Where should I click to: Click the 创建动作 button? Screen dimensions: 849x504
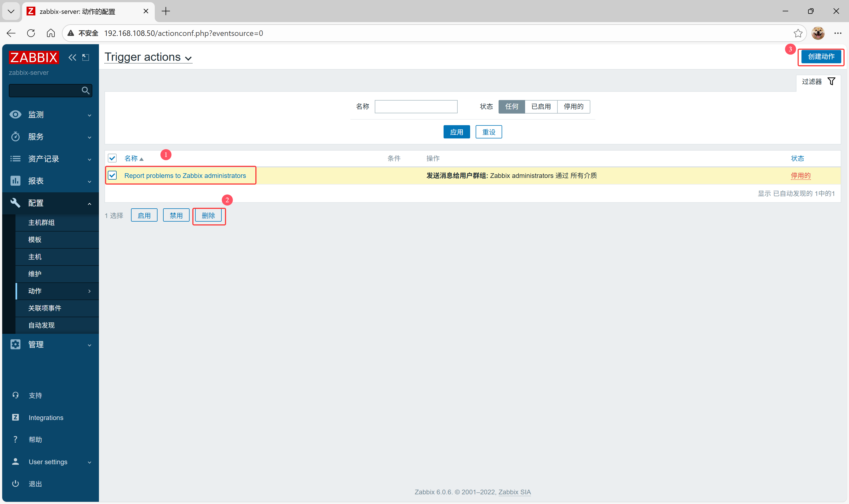(821, 57)
